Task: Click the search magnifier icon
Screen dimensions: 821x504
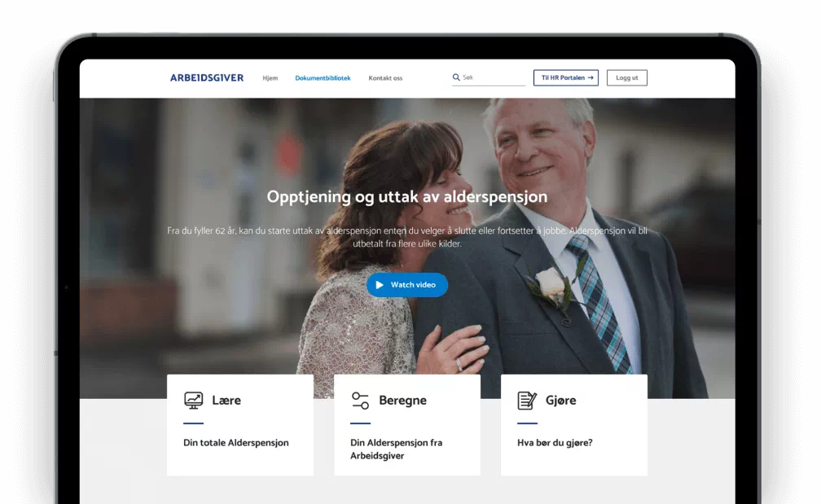Action: tap(456, 77)
